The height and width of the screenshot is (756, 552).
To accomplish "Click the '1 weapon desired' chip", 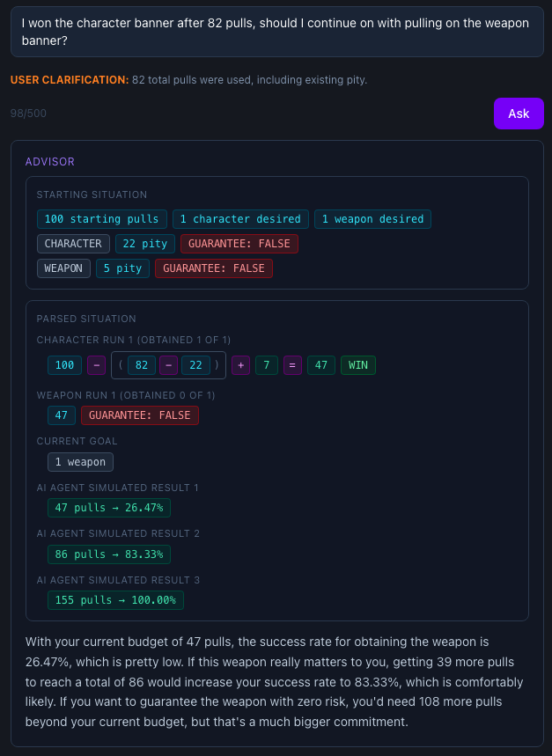I will pyautogui.click(x=372, y=219).
